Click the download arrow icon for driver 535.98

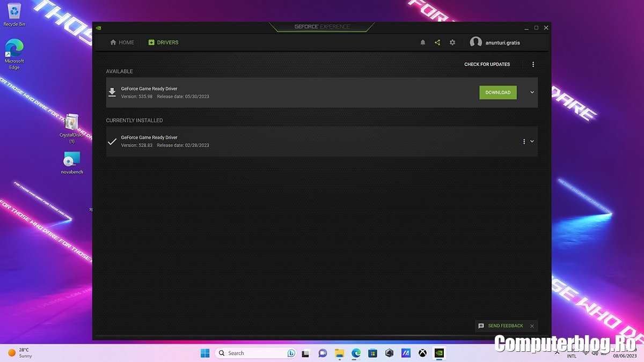tap(112, 92)
